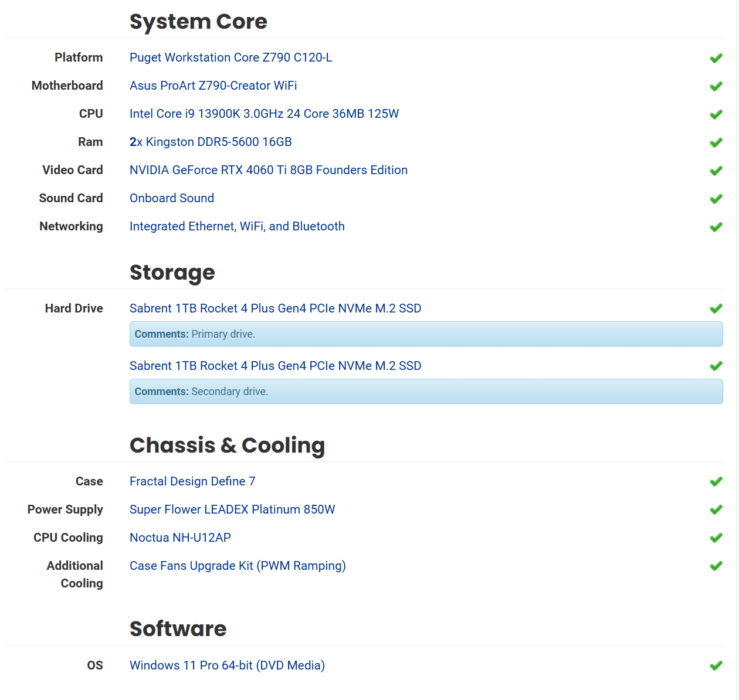Click the checkmark next to Video Card
This screenshot has width=739, height=700.
[x=716, y=171]
